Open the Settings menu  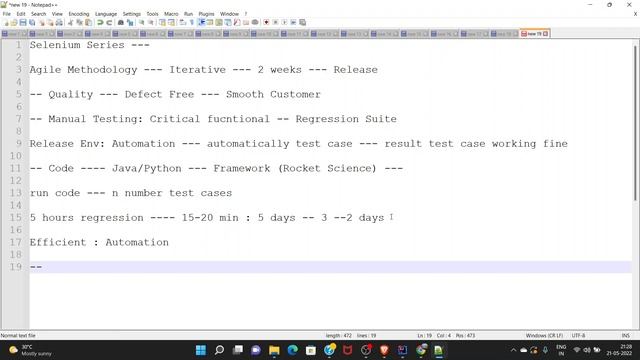tap(131, 14)
